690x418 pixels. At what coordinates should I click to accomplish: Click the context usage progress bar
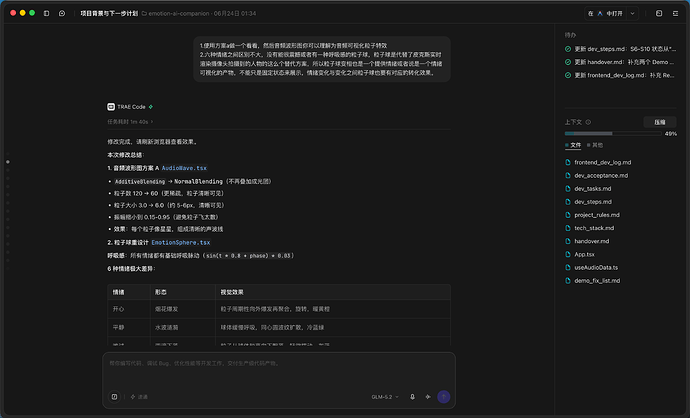[x=613, y=133]
